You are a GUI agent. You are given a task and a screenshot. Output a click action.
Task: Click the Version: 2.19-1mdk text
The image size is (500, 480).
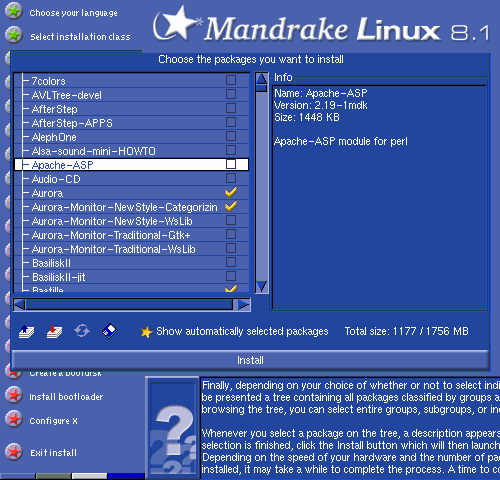coord(321,105)
